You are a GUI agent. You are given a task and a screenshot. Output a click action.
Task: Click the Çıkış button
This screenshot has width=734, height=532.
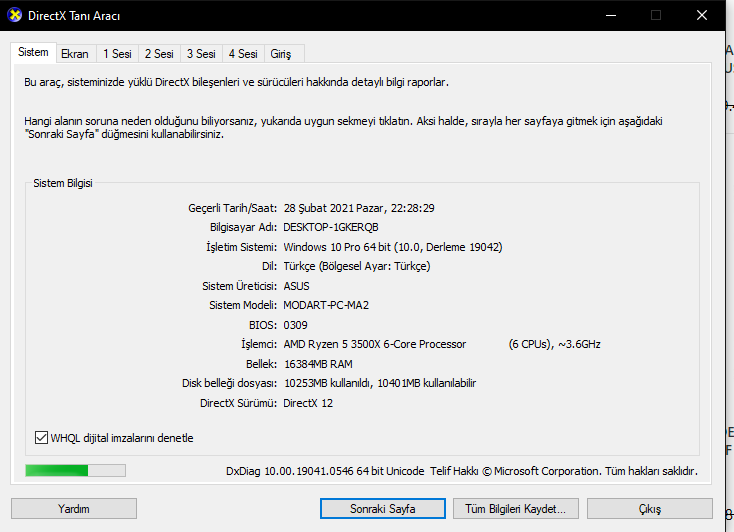pos(650,509)
